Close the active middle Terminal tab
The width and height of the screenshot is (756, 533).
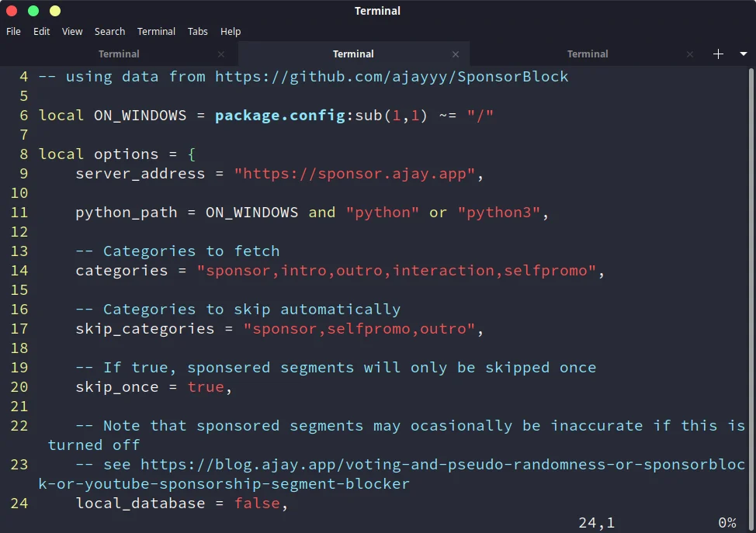coord(456,54)
